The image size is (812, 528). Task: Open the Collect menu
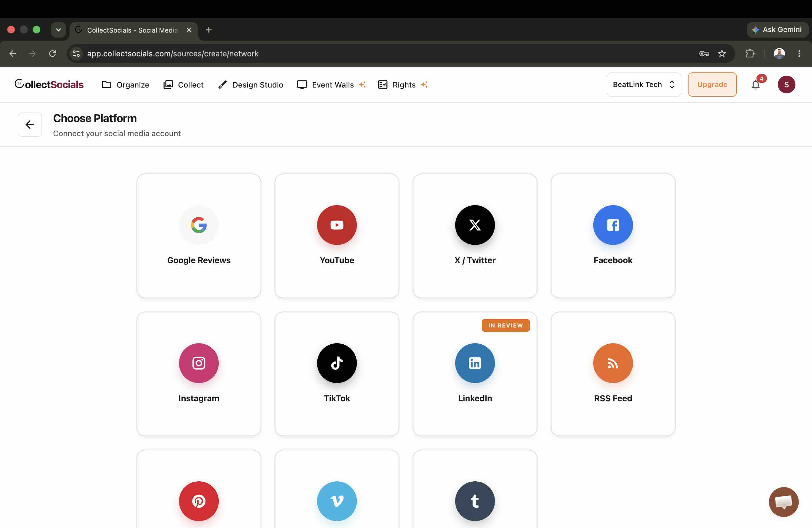click(183, 85)
